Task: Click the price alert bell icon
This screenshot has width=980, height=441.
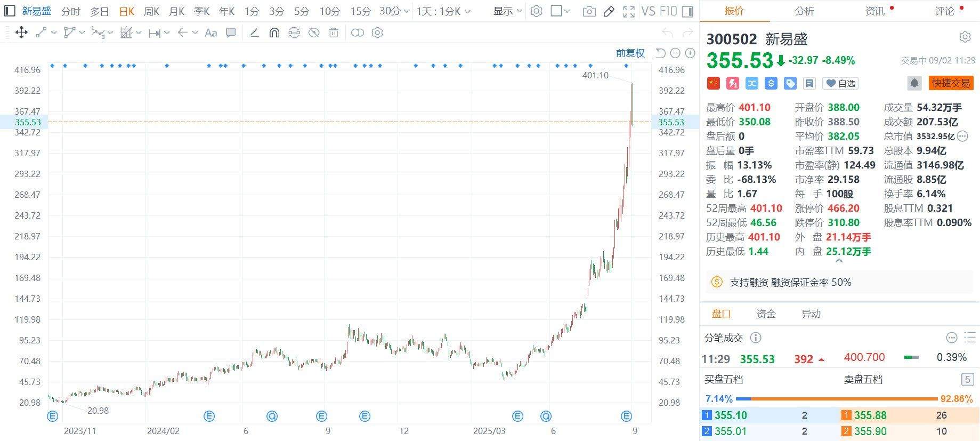Action: (914, 83)
